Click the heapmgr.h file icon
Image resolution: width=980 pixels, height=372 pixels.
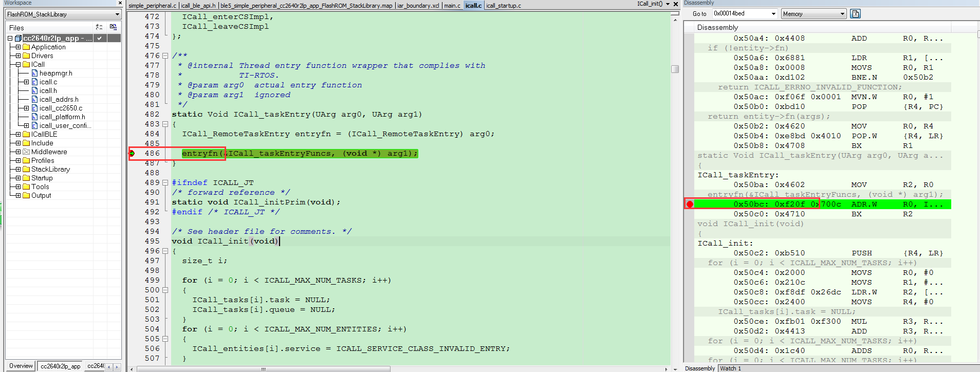tap(35, 73)
